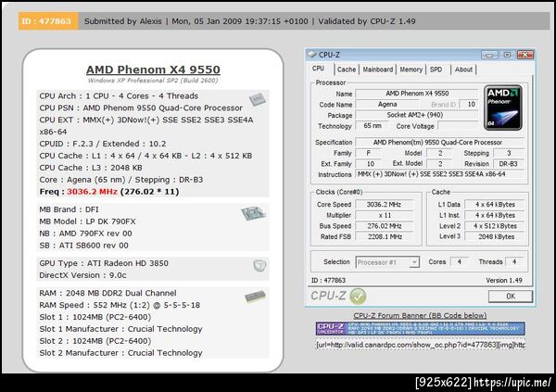Click the CPU chip icon beside CPU Arch
Viewport: 556px width, 392px height.
pyautogui.click(x=258, y=100)
